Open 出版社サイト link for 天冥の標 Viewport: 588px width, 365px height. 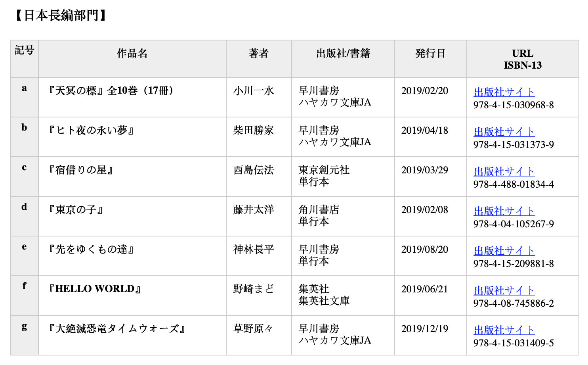[x=504, y=92]
